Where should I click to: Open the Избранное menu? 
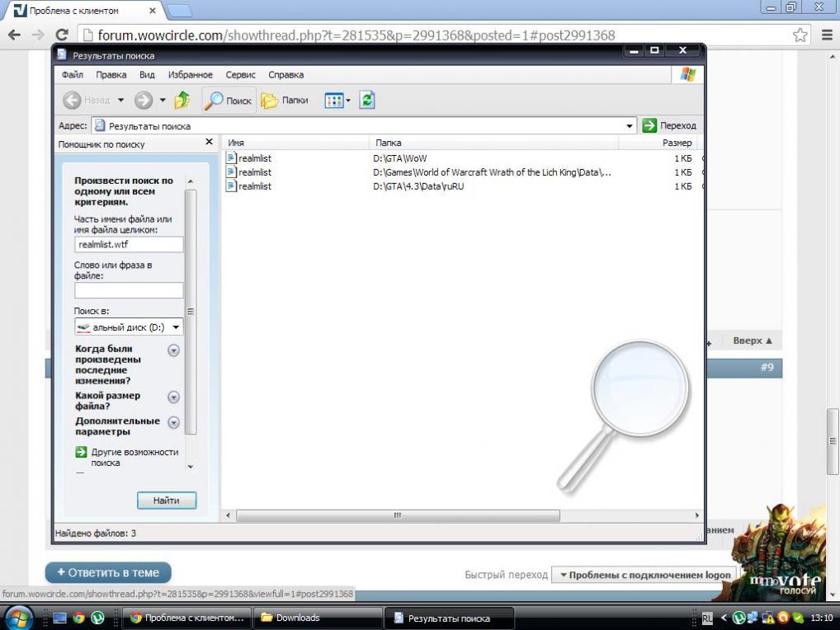(x=191, y=75)
